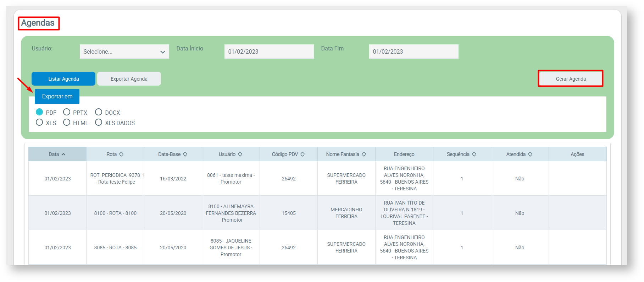Sort the Sequência column via icon
Image resolution: width=644 pixels, height=282 pixels.
[x=474, y=154]
